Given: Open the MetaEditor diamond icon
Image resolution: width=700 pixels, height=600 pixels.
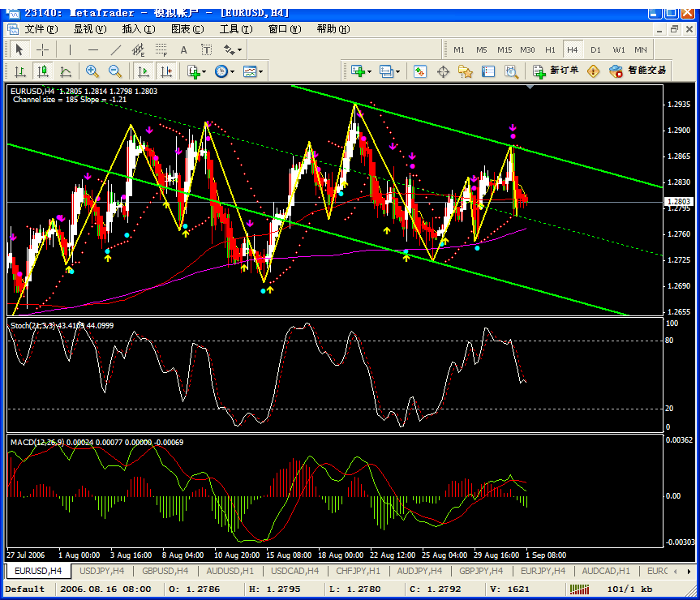Looking at the screenshot, I should (593, 71).
